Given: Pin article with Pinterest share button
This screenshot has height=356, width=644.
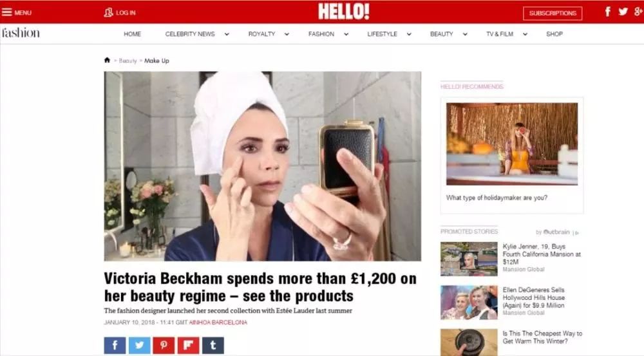Looking at the screenshot, I should point(164,345).
